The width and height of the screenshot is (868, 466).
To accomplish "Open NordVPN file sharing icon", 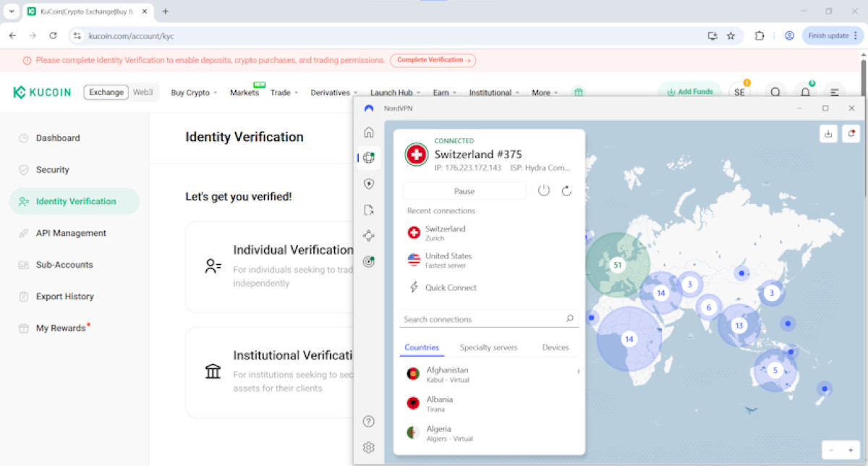I will [x=369, y=210].
